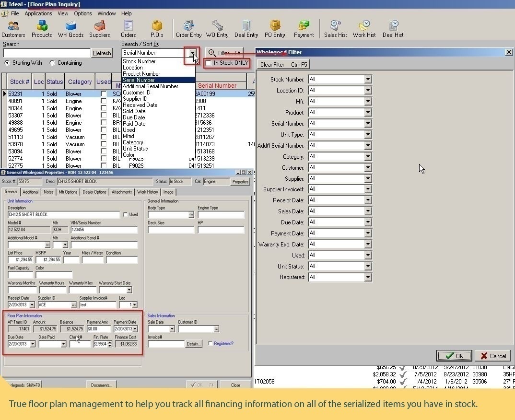
Task: Switch to the Work History tab
Action: [x=147, y=192]
